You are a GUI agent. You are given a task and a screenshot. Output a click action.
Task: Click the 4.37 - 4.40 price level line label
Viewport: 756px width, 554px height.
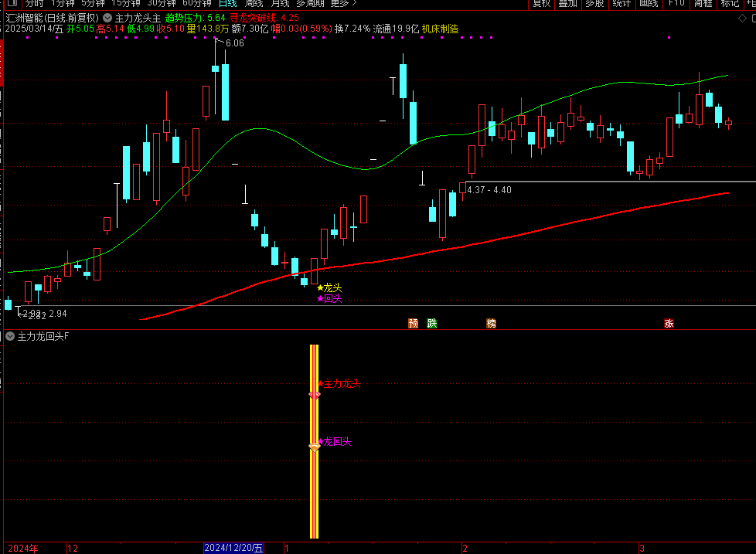pyautogui.click(x=489, y=189)
